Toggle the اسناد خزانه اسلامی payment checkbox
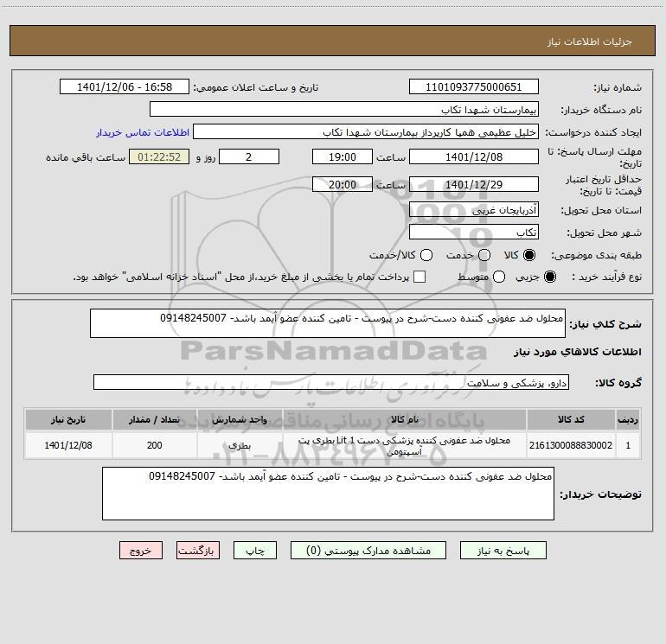The width and height of the screenshot is (666, 644). (x=419, y=277)
